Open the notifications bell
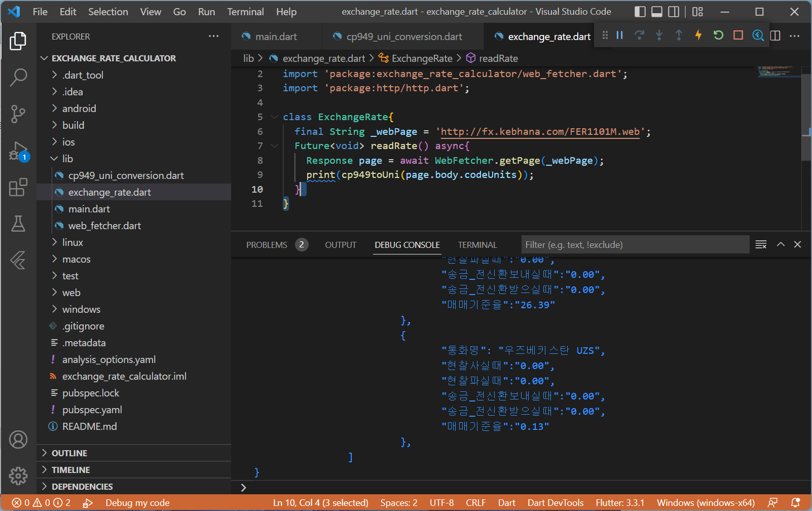This screenshot has width=812, height=511. (796, 503)
